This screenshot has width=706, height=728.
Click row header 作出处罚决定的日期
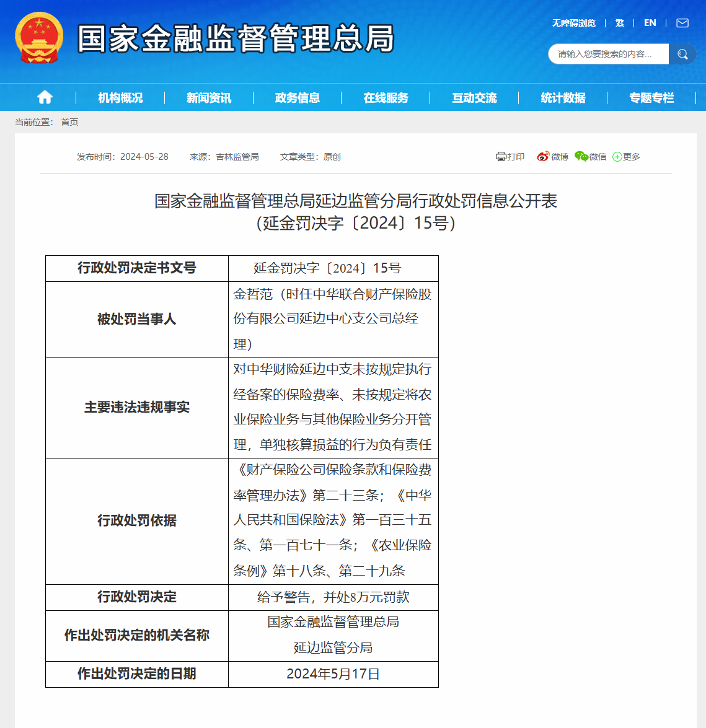point(137,674)
